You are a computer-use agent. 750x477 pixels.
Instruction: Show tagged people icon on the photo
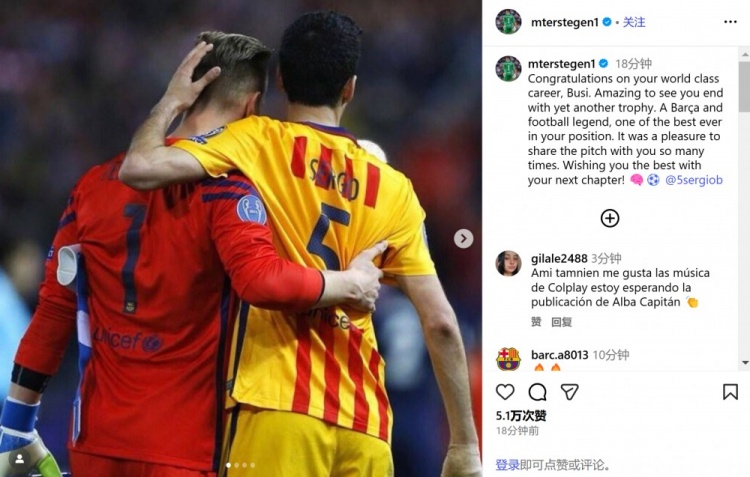click(20, 459)
